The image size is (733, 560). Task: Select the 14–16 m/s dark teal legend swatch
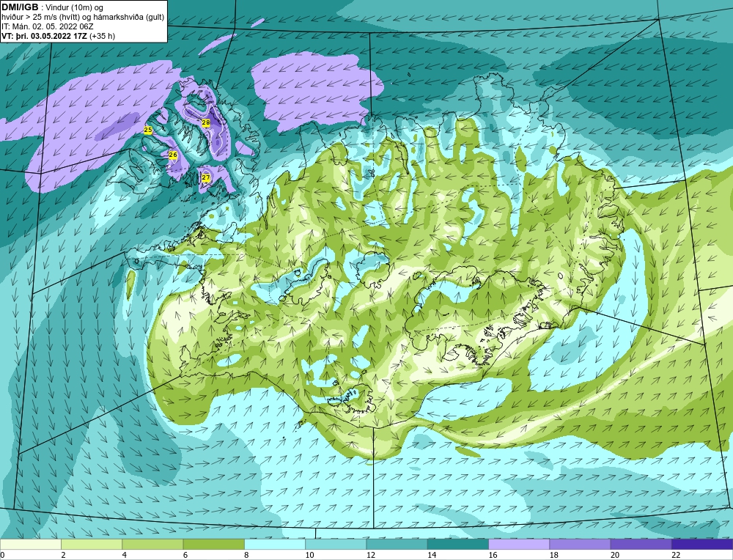458,545
